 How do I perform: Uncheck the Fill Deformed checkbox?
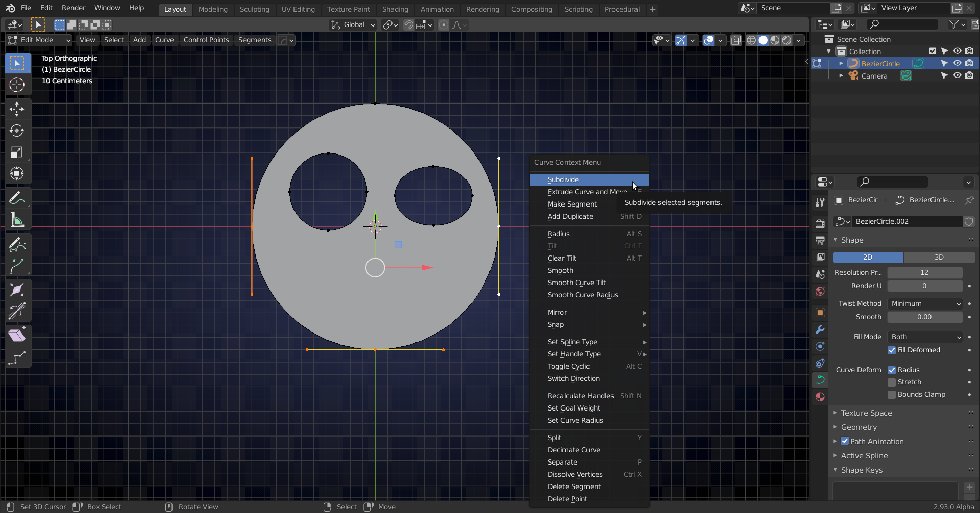pos(892,350)
